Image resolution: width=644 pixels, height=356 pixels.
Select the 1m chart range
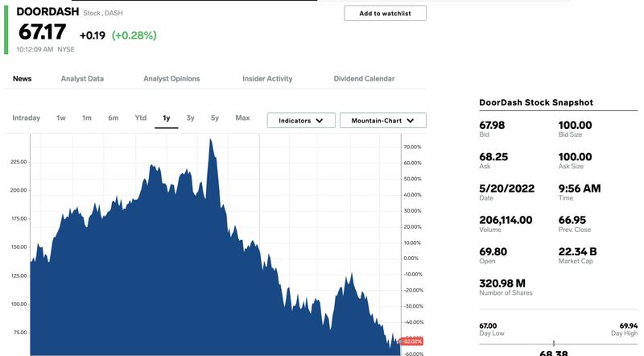point(87,118)
